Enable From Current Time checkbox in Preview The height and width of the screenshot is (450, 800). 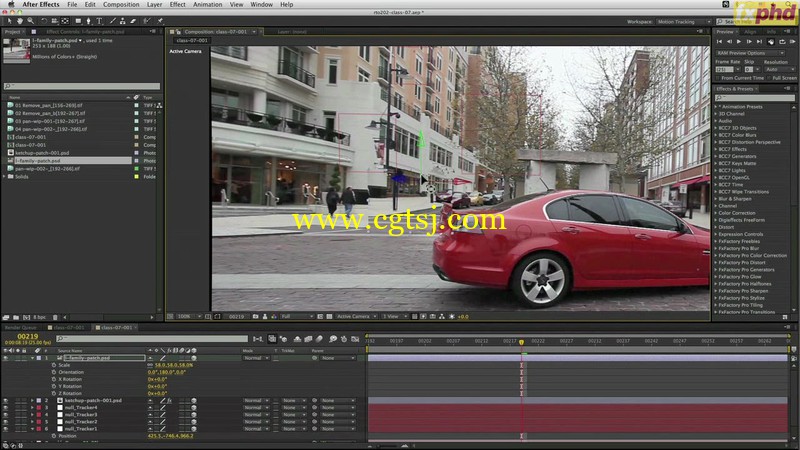click(x=718, y=78)
